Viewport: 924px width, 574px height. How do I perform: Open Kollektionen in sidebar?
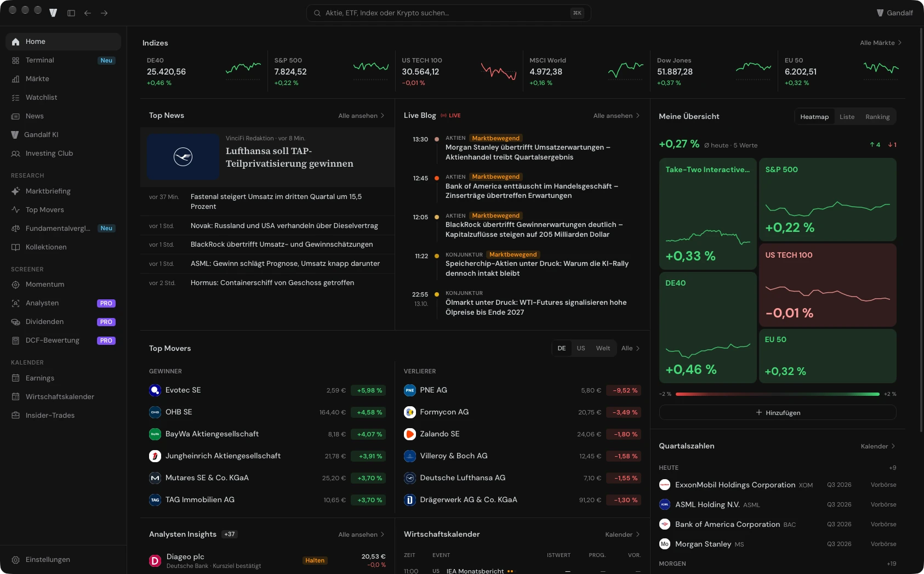point(63,247)
